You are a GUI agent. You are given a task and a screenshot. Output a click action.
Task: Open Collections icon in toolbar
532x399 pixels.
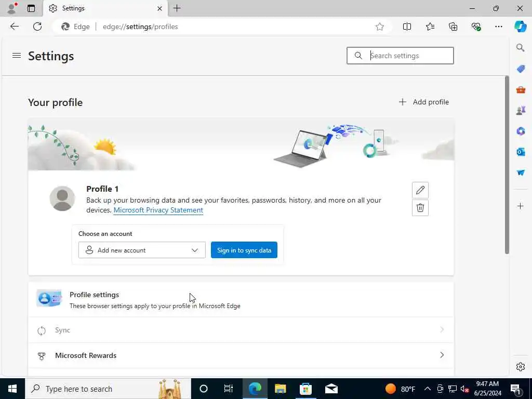[x=453, y=26]
